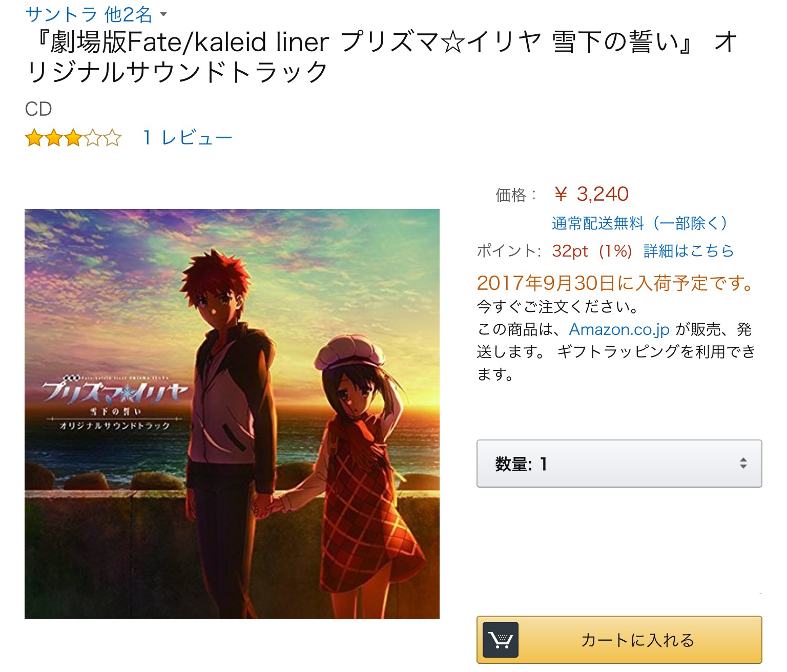Click the dropdown arrow beside サントラ 他2名
787x672 pixels.
click(163, 14)
